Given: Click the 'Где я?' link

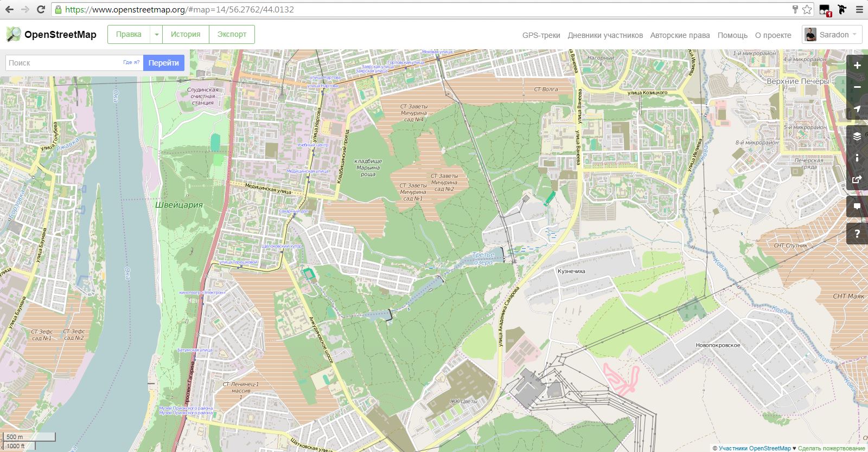Looking at the screenshot, I should click(x=131, y=62).
